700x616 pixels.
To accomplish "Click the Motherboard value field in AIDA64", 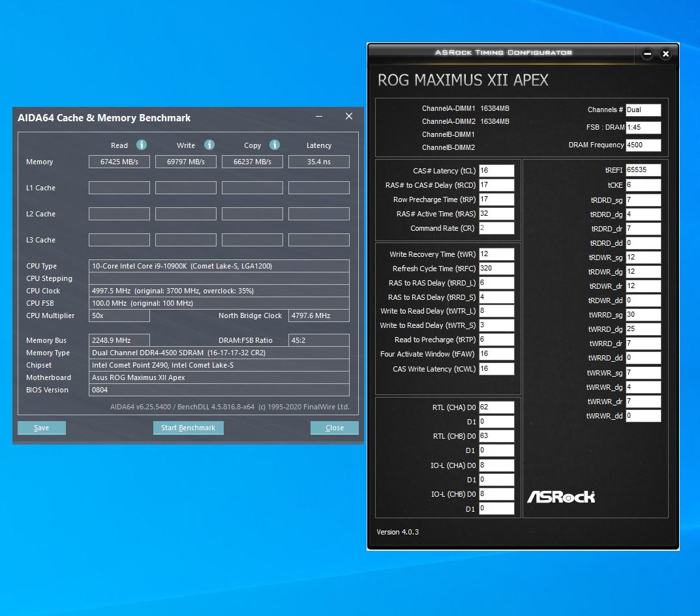I will pos(219,378).
